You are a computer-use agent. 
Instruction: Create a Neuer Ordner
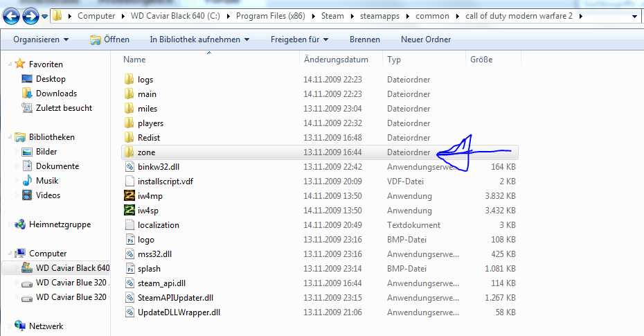coord(426,39)
